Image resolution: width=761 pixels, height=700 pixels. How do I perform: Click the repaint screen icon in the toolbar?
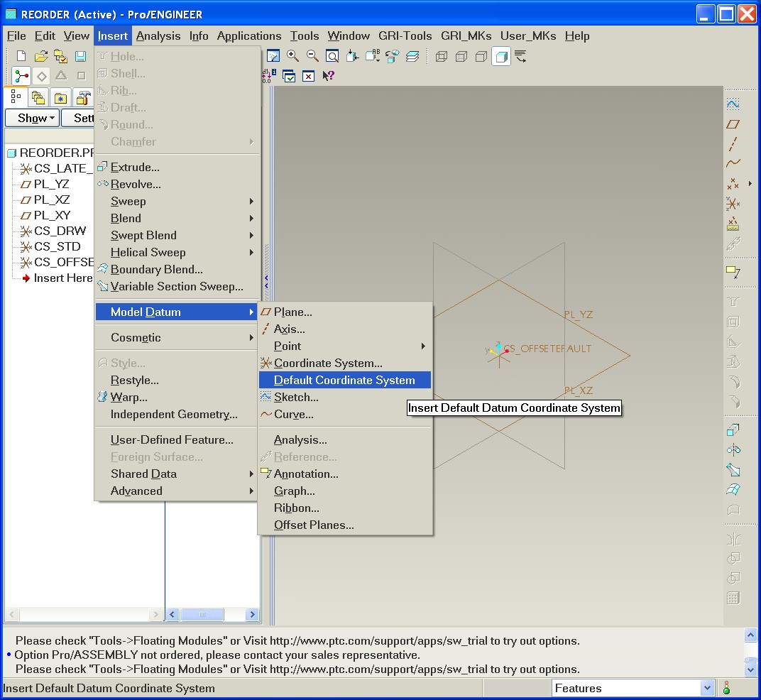pos(273,56)
